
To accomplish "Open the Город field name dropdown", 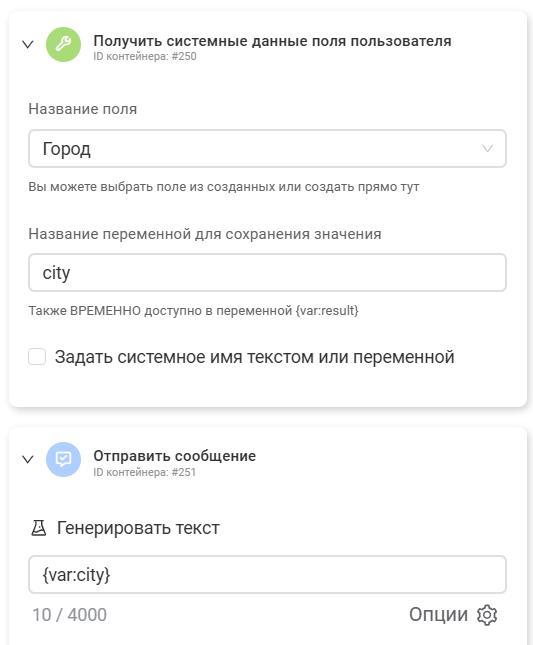I will 267,148.
